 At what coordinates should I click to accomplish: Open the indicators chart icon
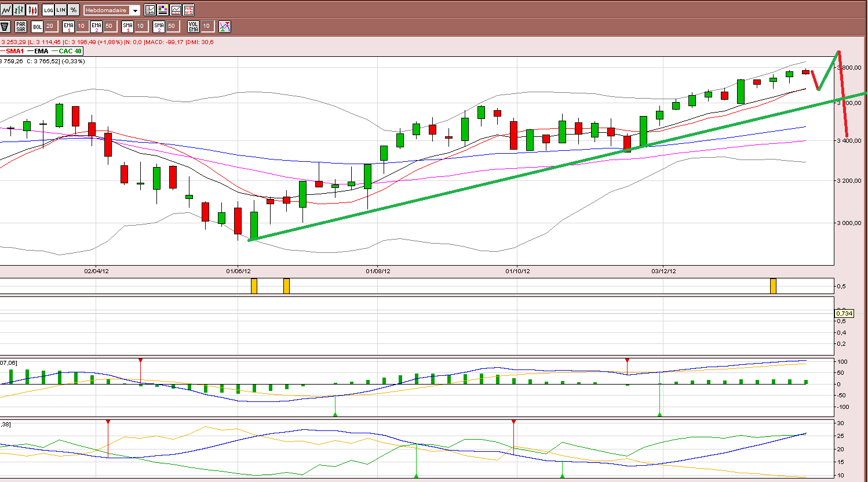[x=150, y=10]
